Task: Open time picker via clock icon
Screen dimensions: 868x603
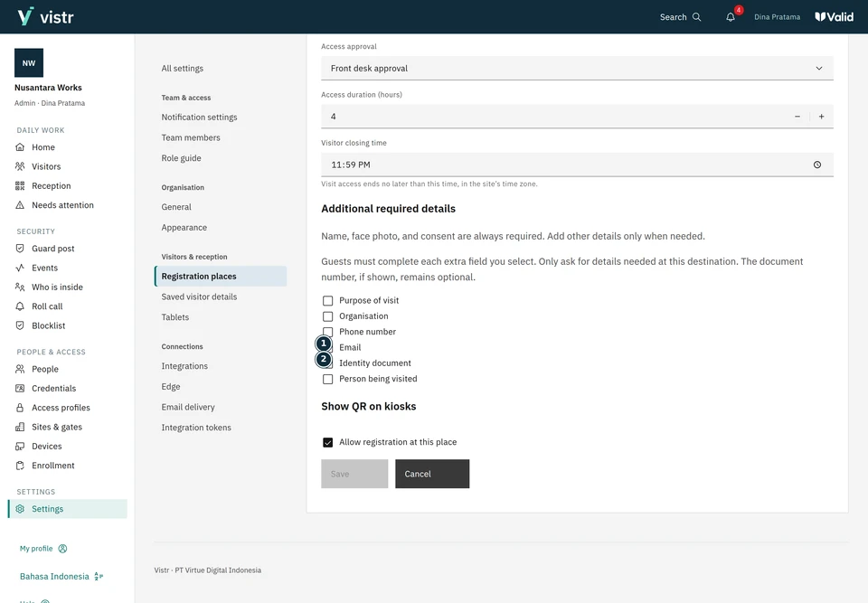Action: pyautogui.click(x=817, y=165)
